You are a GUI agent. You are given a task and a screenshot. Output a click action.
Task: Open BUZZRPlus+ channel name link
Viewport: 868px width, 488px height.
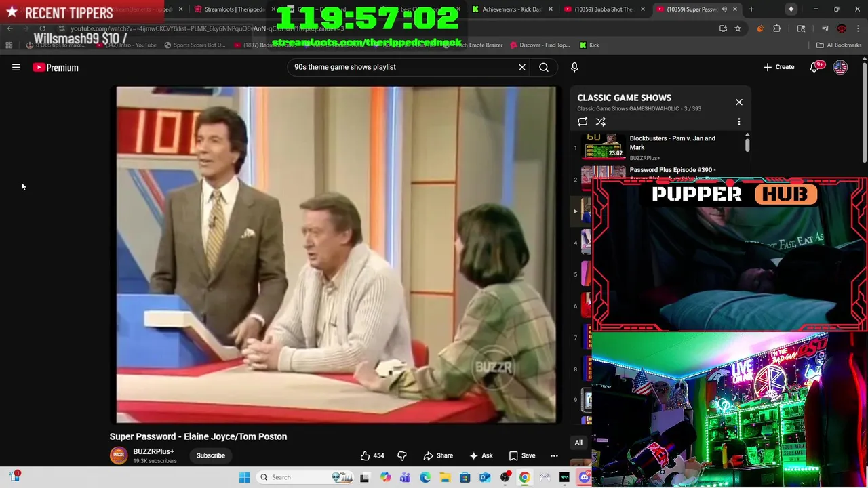click(x=153, y=451)
